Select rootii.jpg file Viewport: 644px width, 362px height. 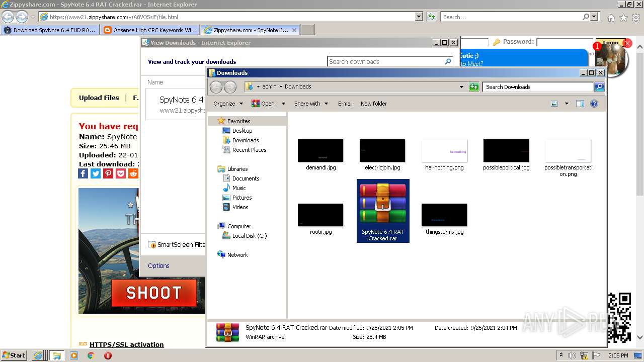[320, 220]
